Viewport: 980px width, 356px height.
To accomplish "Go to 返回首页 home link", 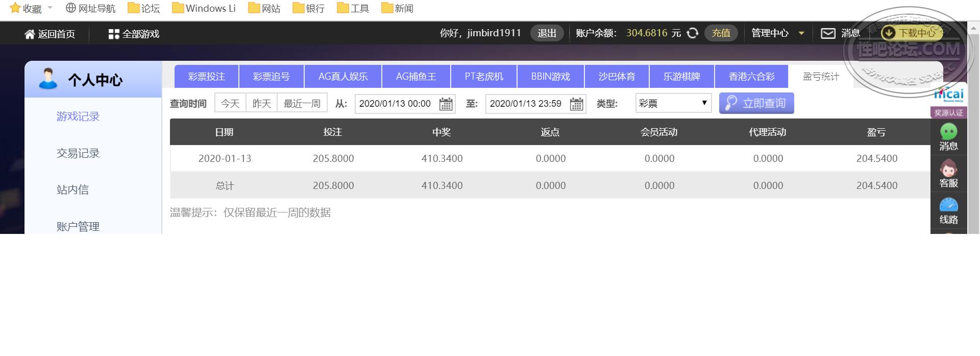I will tap(50, 34).
